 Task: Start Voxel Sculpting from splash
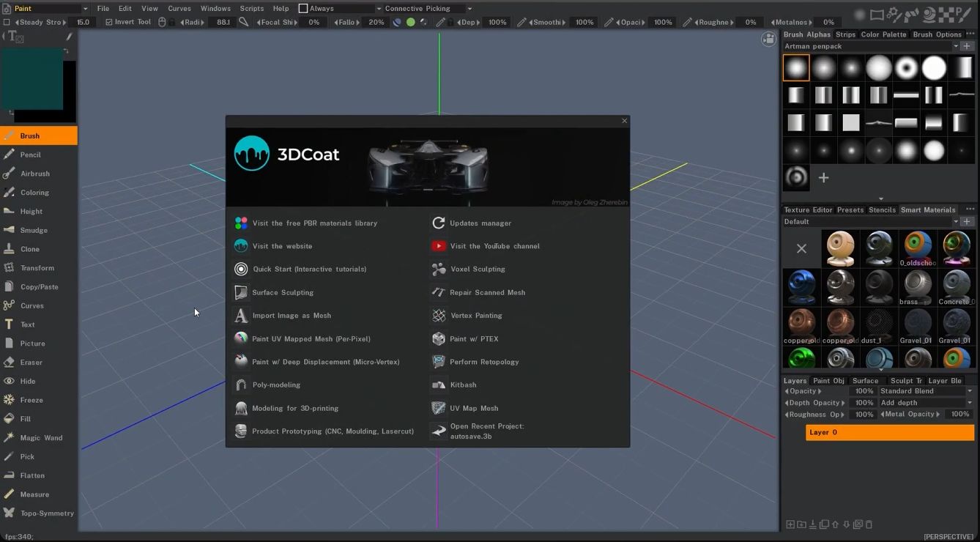478,270
